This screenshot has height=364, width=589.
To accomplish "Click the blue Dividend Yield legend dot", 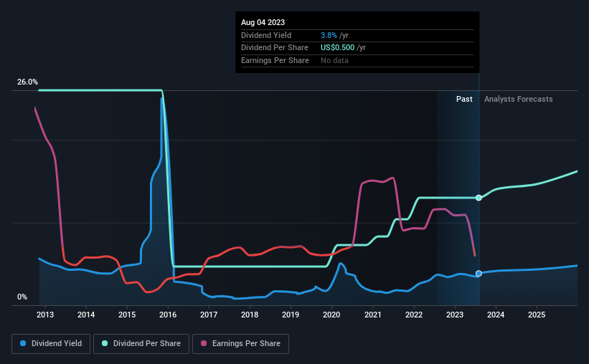I will 23,343.
